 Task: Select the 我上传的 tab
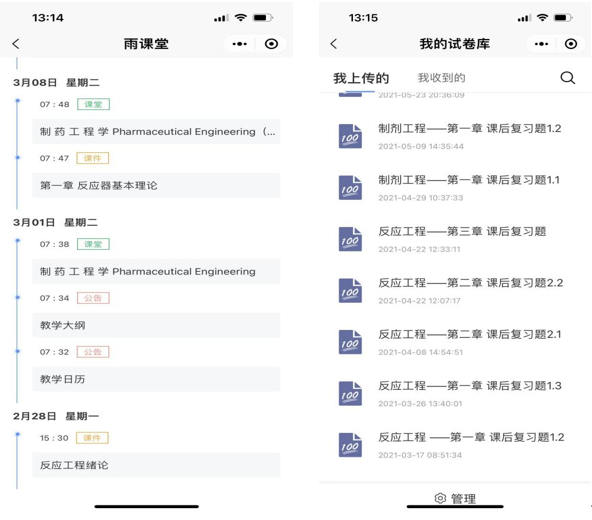coord(361,78)
